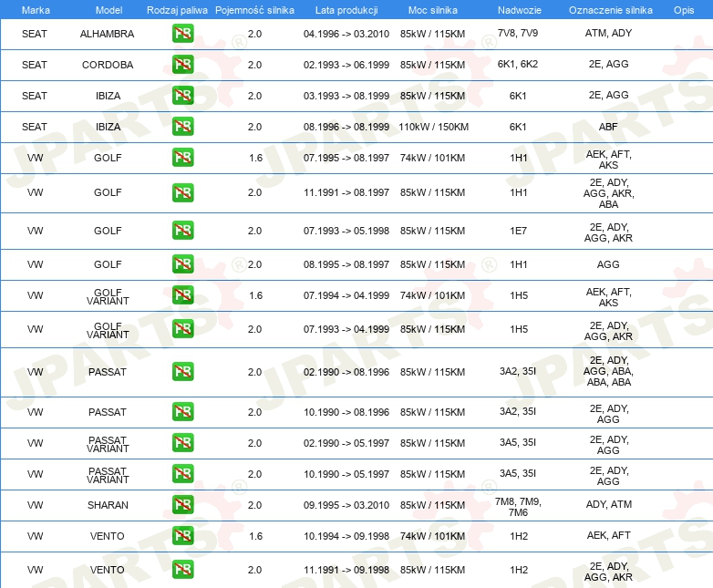Click body code 7M8, 7M9, 7M6
The height and width of the screenshot is (588, 713).
(518, 507)
